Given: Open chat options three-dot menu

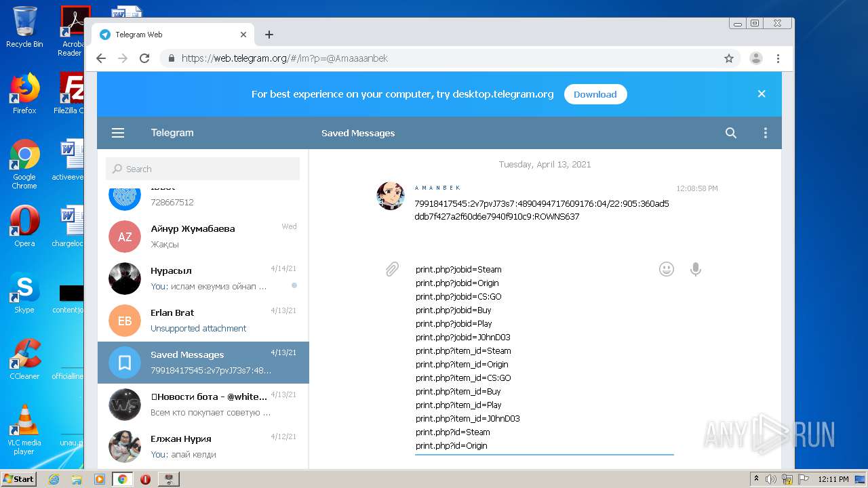Looking at the screenshot, I should [765, 134].
